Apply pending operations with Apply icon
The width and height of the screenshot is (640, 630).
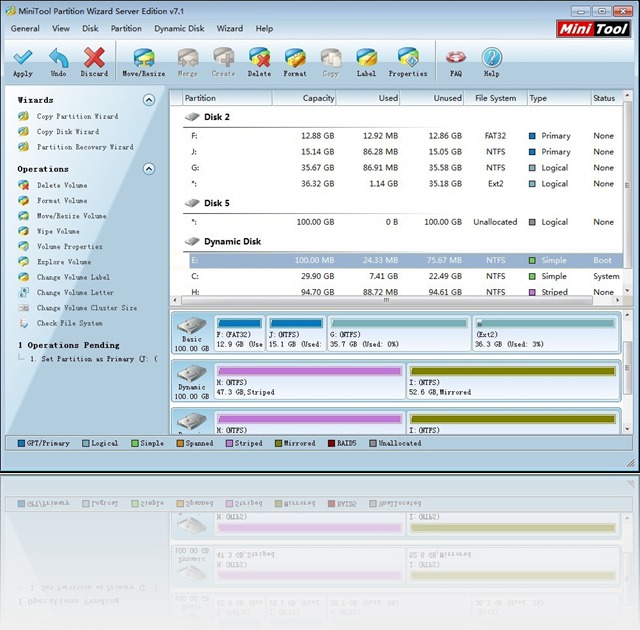pos(23,62)
